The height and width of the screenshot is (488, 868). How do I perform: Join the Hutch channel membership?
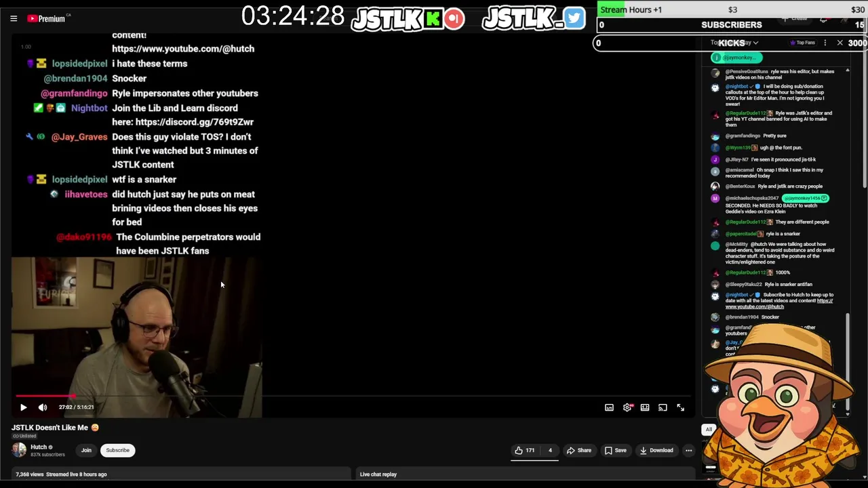(x=86, y=450)
